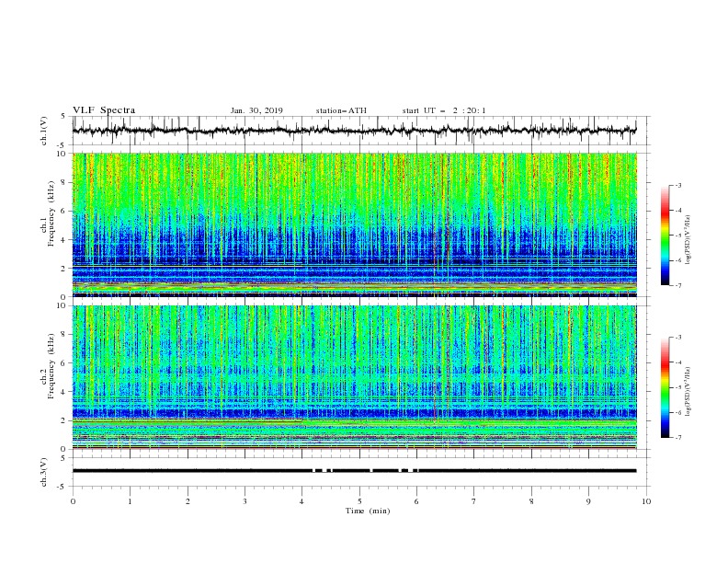This screenshot has height=563, width=728.
Task: Click the '-7' tick on ch.2 colorbar
Action: tap(677, 437)
